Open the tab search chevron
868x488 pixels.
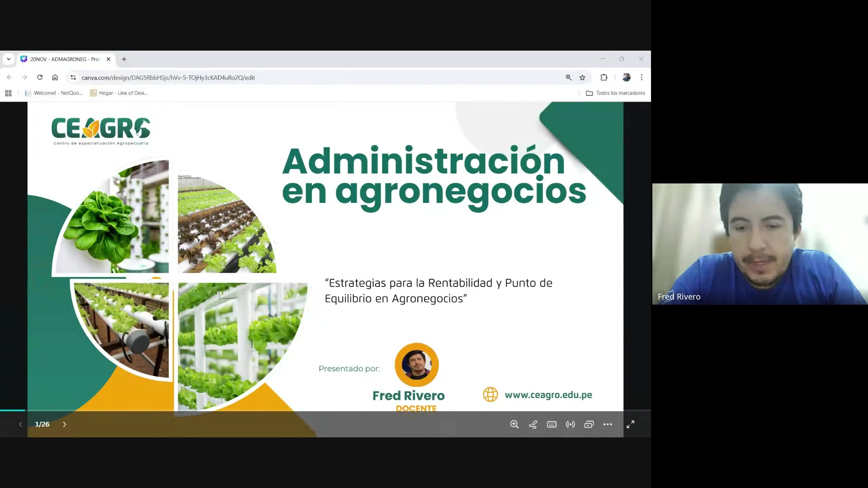tap(8, 59)
